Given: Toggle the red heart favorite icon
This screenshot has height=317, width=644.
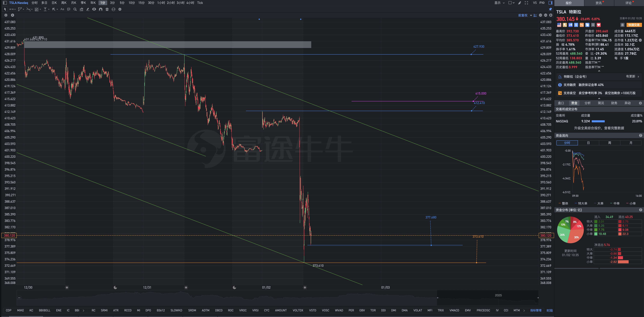Looking at the screenshot, I should click(599, 25).
